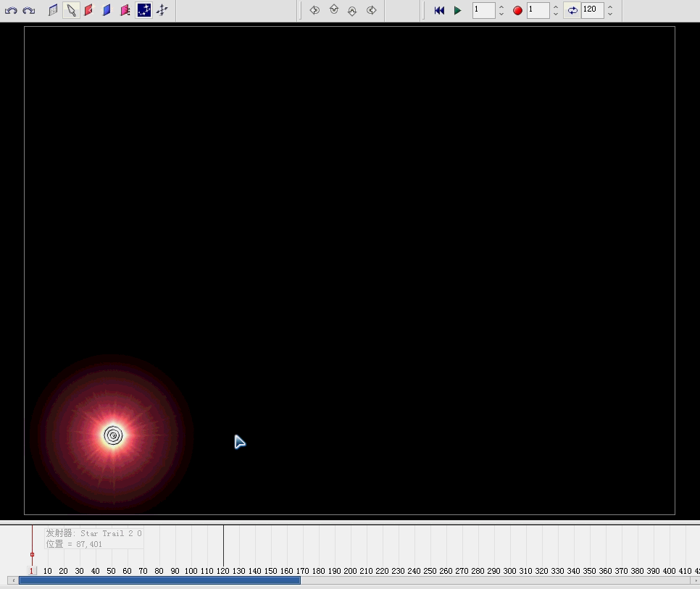Increase the current frame with up stepper

501,7
